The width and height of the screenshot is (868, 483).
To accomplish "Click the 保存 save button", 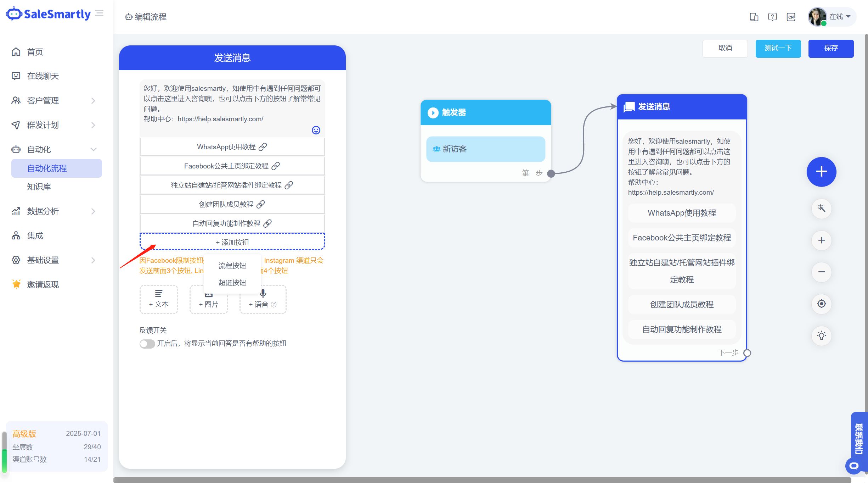I will pos(830,48).
